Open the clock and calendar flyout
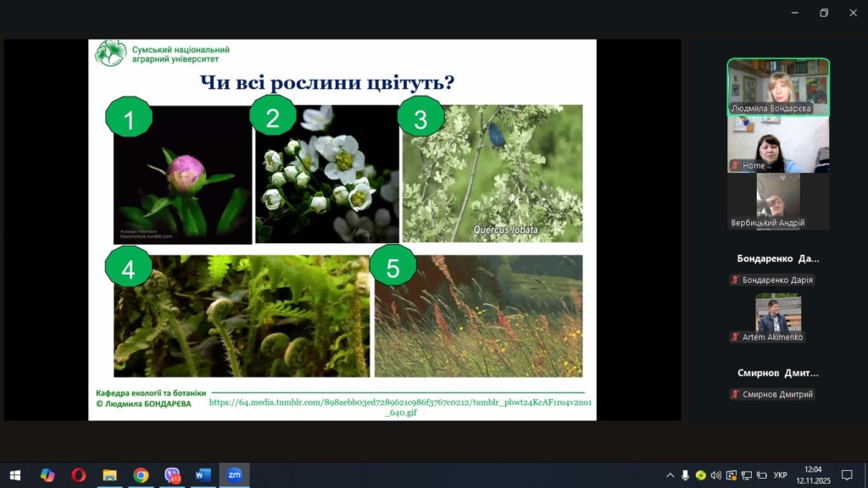Image resolution: width=868 pixels, height=488 pixels. coord(813,475)
